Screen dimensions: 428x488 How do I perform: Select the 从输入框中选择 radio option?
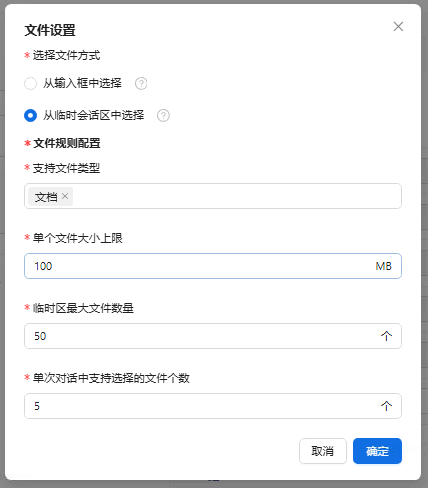(30, 83)
